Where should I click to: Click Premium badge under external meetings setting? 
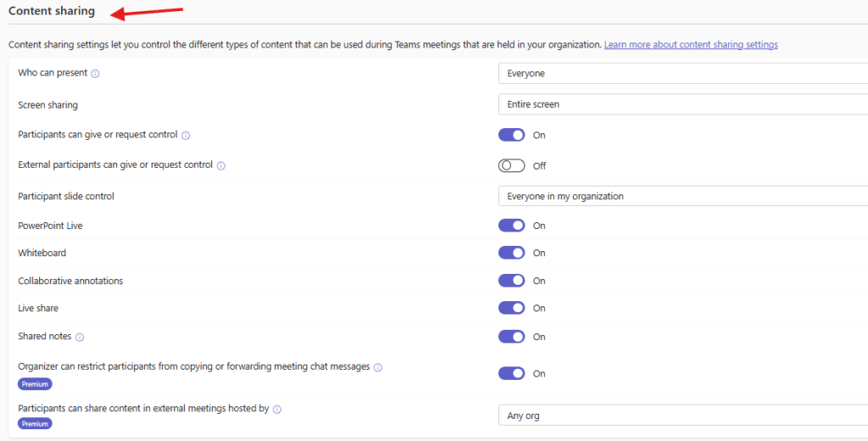coord(35,424)
